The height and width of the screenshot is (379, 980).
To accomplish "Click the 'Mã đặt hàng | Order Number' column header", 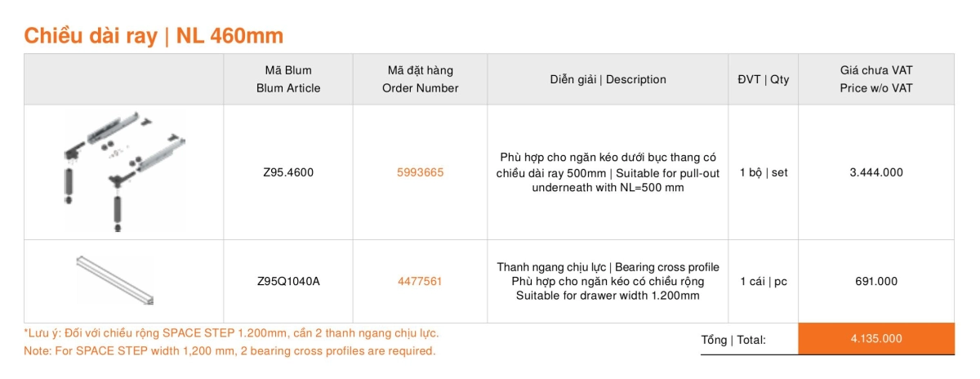I will [420, 79].
